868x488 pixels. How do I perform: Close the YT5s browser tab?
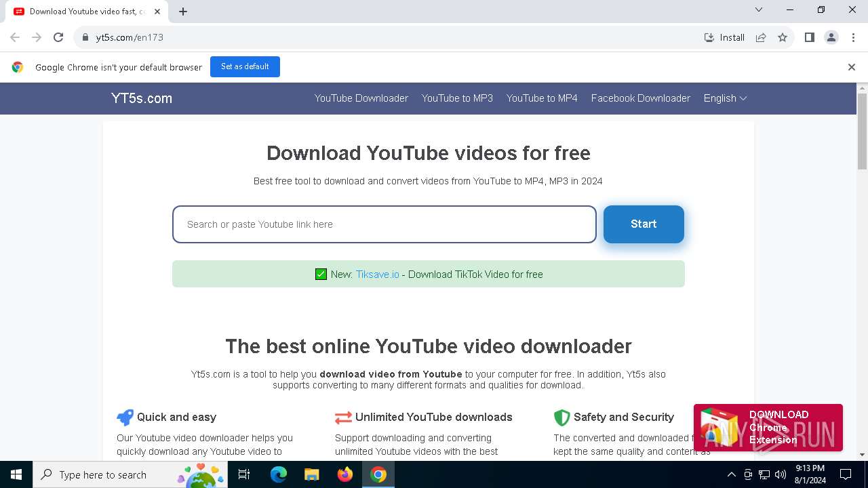click(157, 12)
